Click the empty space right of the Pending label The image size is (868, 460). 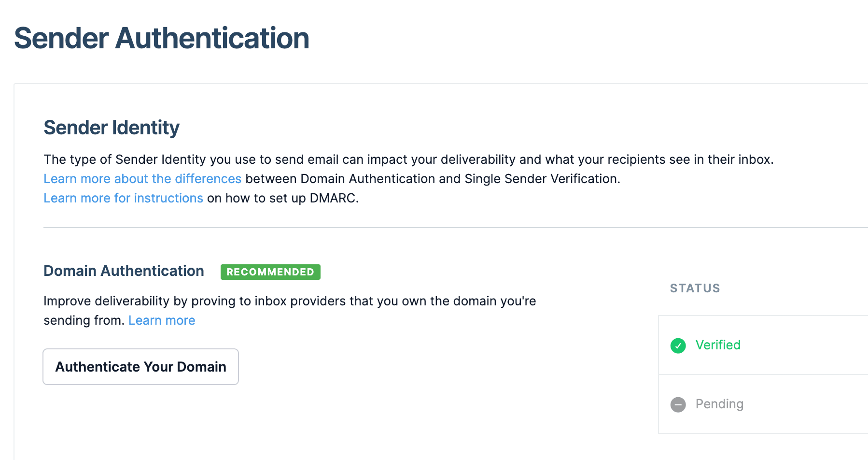pos(806,404)
